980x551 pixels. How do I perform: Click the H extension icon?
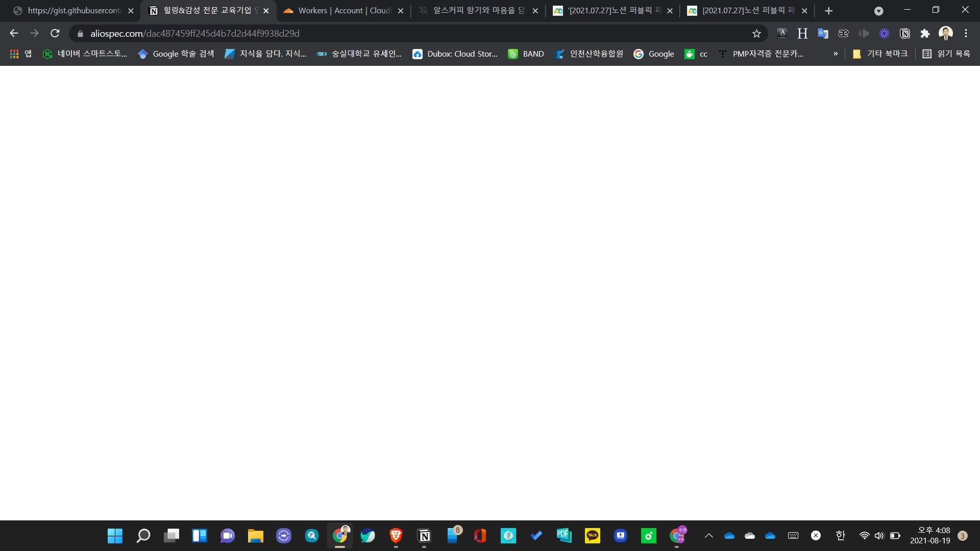pyautogui.click(x=802, y=34)
